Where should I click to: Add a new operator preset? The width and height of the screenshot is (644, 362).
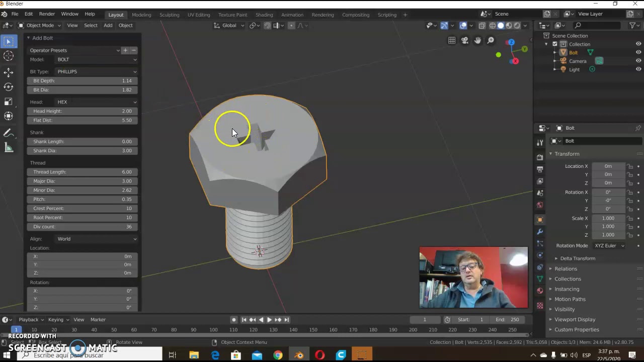coord(125,50)
